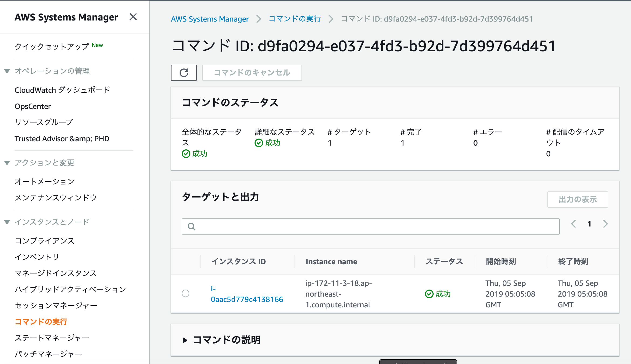The height and width of the screenshot is (364, 631).
Task: Open クイックセットアップ in the sidebar
Action: [52, 46]
